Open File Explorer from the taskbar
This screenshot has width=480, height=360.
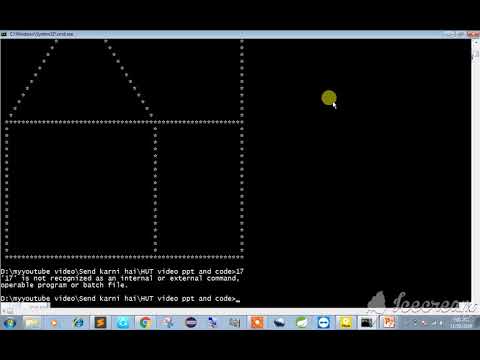point(32,323)
